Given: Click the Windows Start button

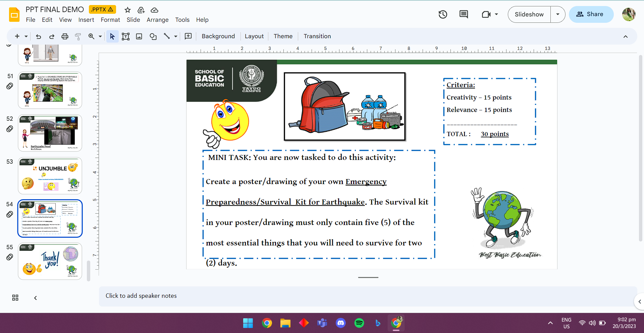Looking at the screenshot, I should pyautogui.click(x=248, y=323).
